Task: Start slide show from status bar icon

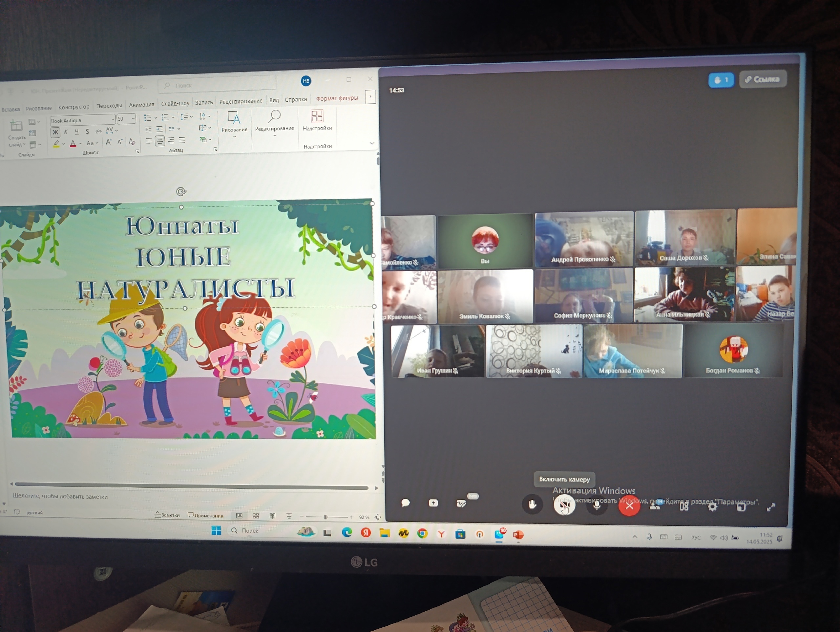Action: pyautogui.click(x=289, y=516)
